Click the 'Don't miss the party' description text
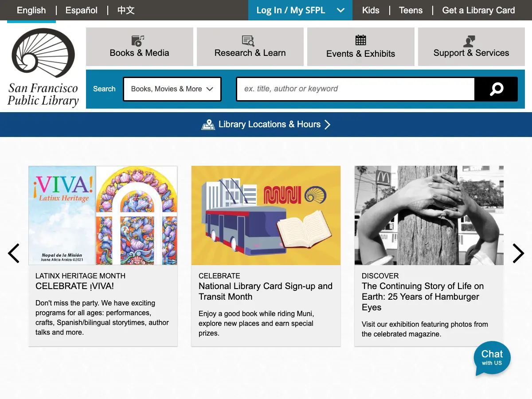Image resolution: width=532 pixels, height=399 pixels. point(102,318)
